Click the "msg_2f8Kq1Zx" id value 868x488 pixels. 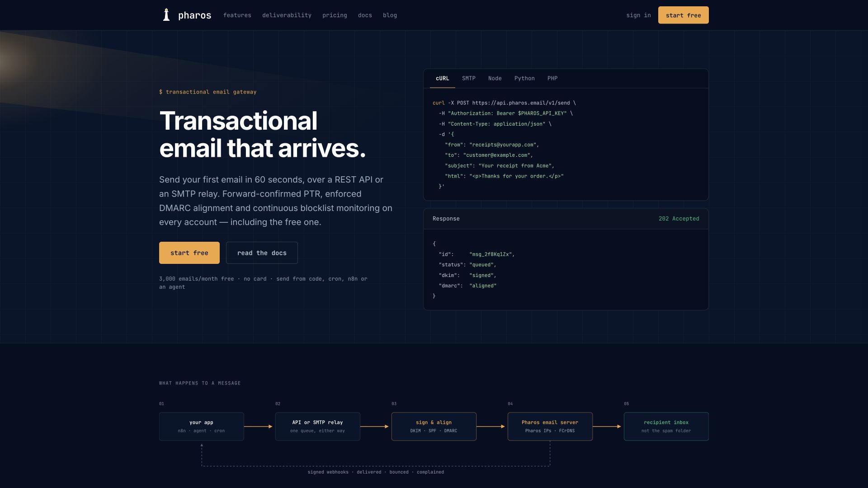[491, 254]
